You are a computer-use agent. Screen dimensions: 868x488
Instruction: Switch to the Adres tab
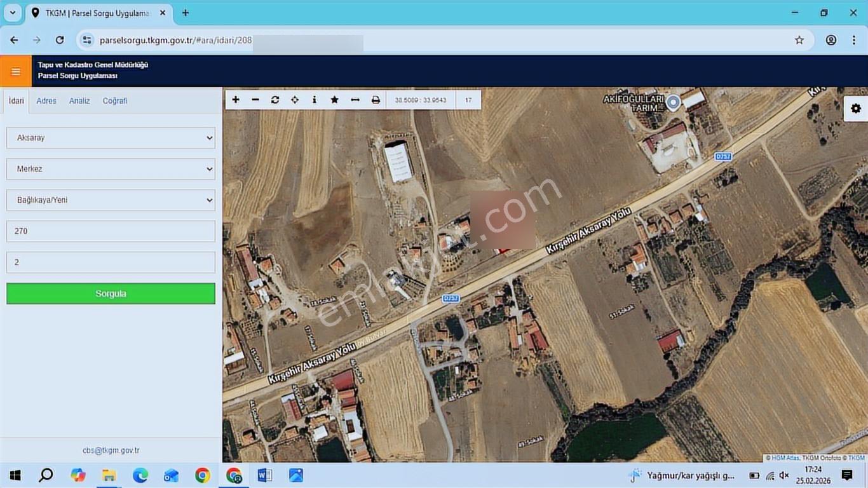46,101
